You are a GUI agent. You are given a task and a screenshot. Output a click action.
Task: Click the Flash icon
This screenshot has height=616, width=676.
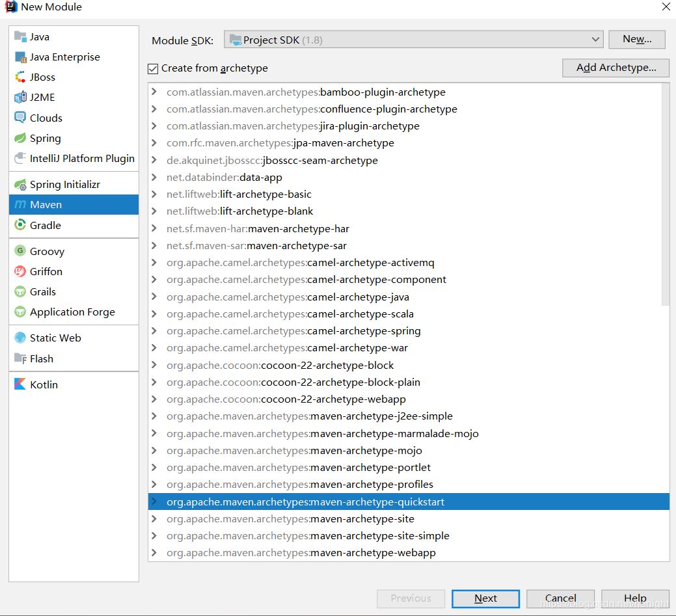[20, 358]
